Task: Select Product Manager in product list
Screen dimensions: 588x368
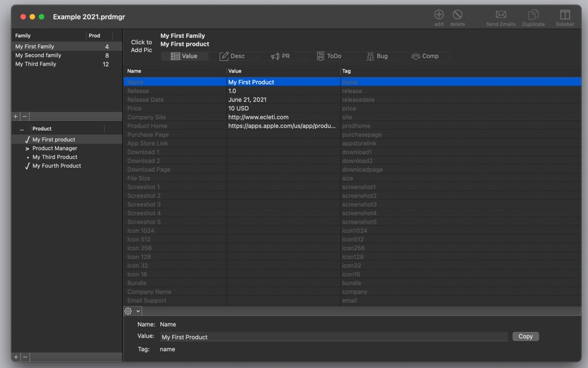Action: pos(67,148)
